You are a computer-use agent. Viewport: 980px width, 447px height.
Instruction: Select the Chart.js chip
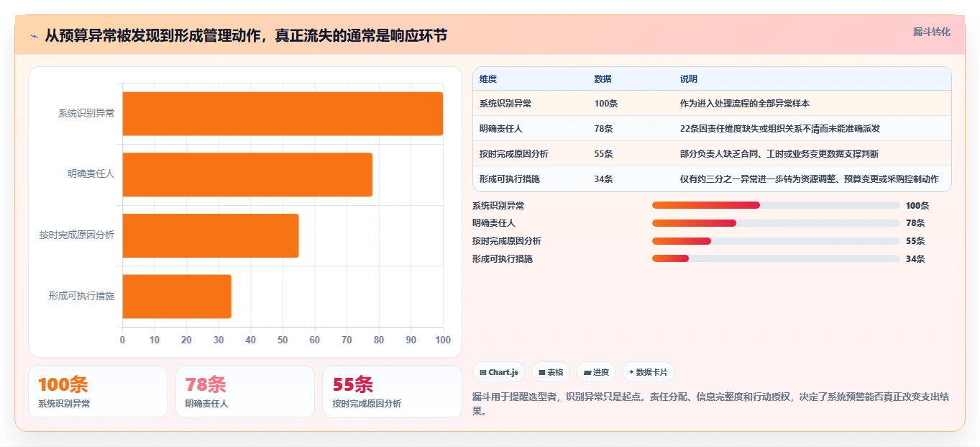[498, 372]
